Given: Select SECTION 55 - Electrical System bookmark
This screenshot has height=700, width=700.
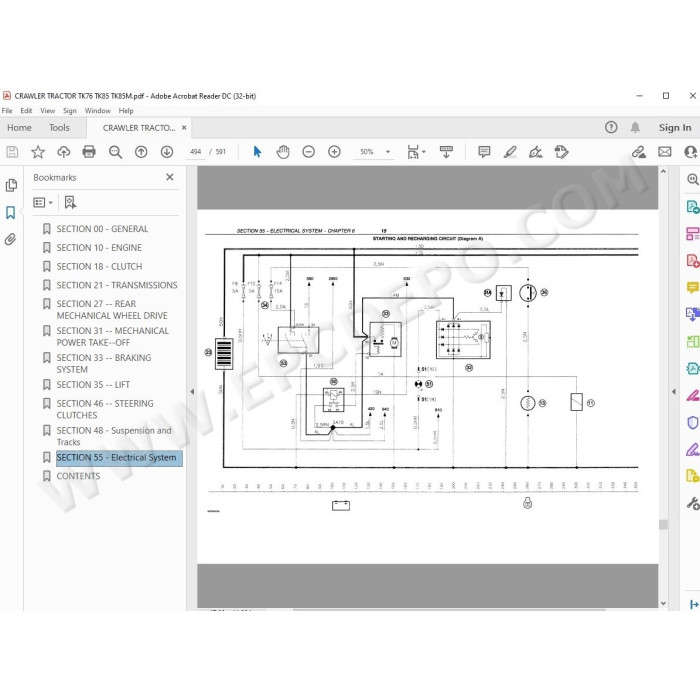Looking at the screenshot, I should click(119, 458).
